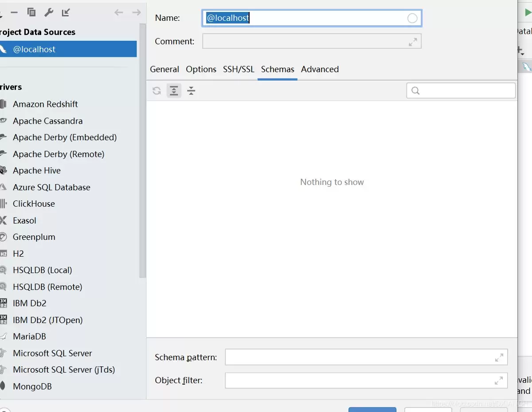Click the Duplicate data source icon
Screen dimensions: 532x412
31,12
